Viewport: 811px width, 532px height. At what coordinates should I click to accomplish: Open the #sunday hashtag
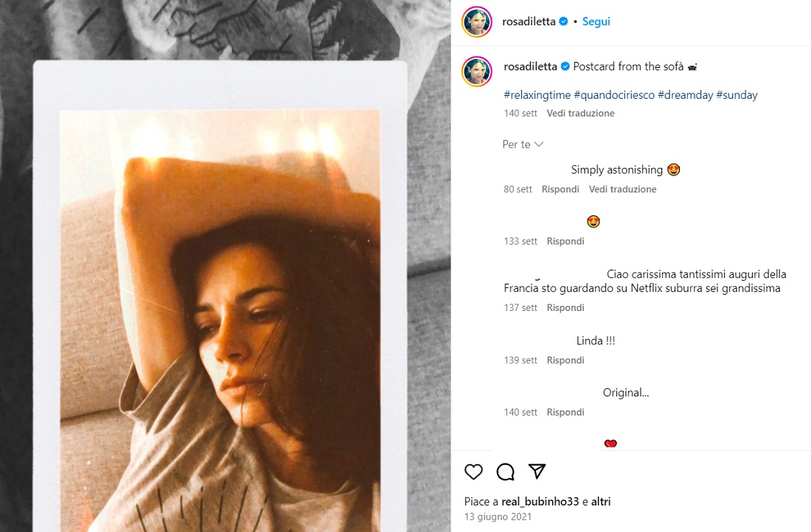coord(737,95)
